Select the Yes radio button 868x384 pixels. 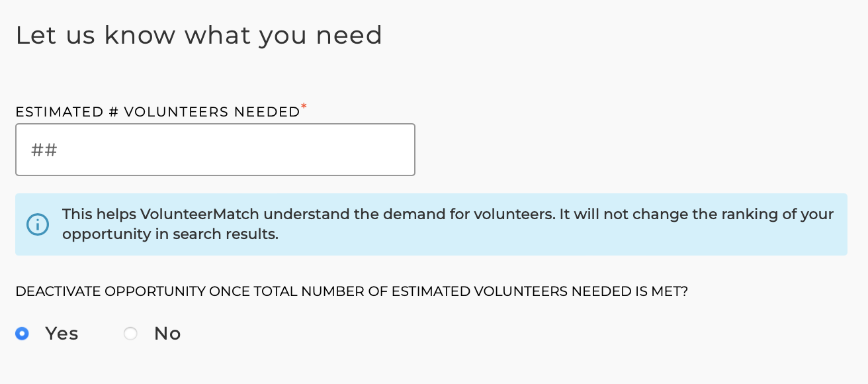click(22, 334)
